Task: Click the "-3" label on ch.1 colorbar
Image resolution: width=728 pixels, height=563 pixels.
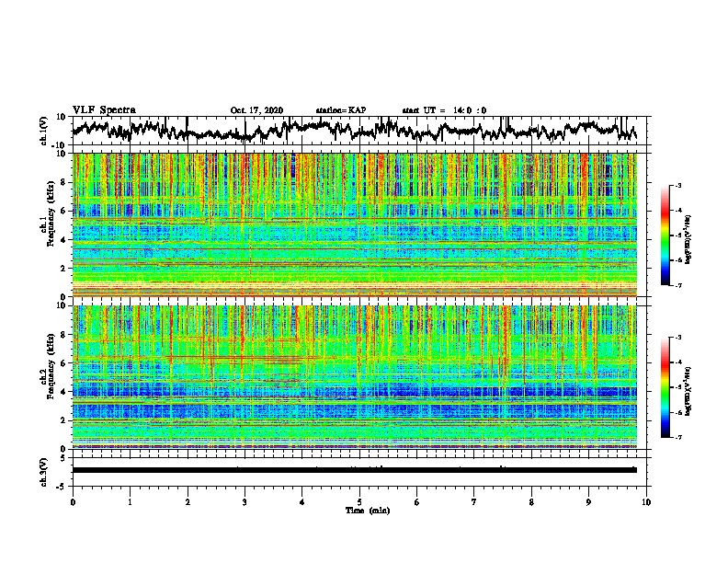Action: click(677, 185)
